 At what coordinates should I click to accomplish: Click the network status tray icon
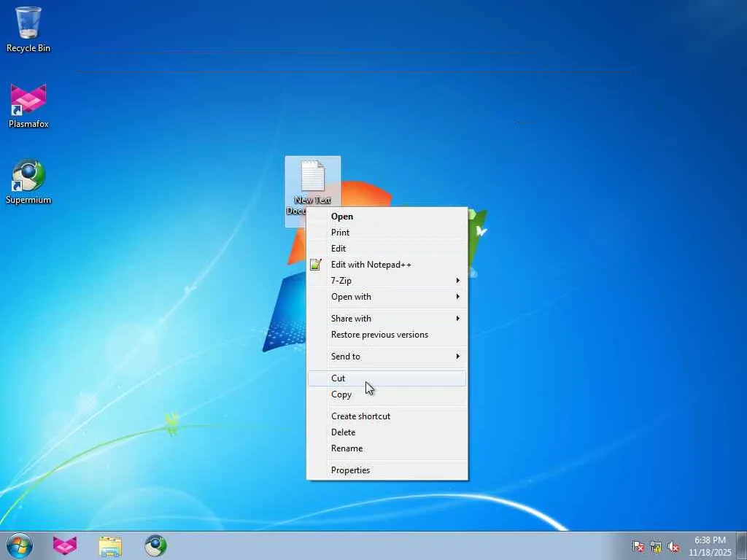[x=656, y=547]
